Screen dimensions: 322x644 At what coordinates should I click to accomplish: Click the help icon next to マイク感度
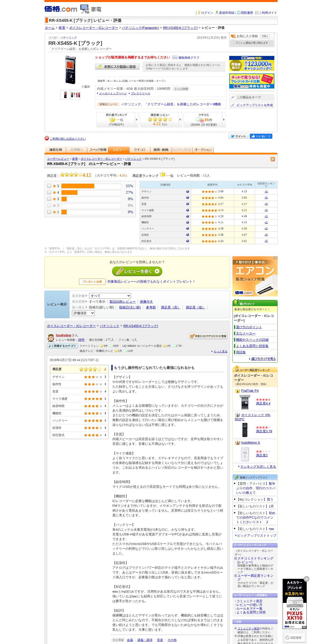187,210
